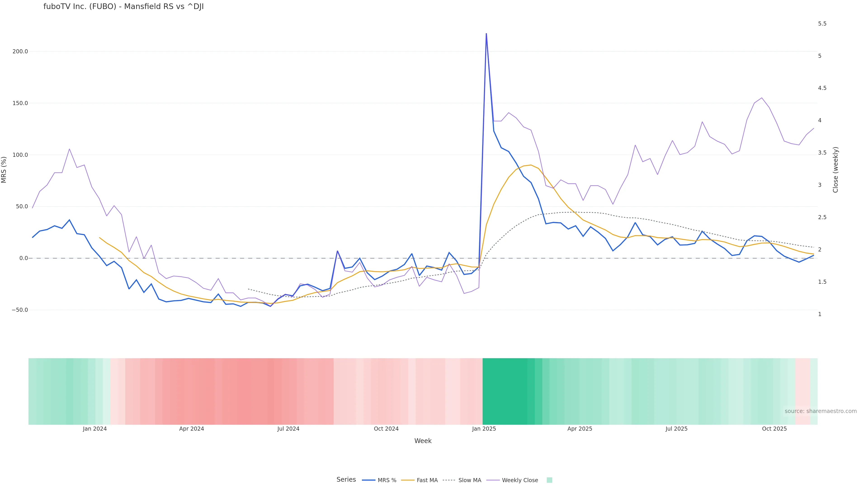Click the Oct 2025 x-axis tick label
868x488 pixels.
[774, 429]
